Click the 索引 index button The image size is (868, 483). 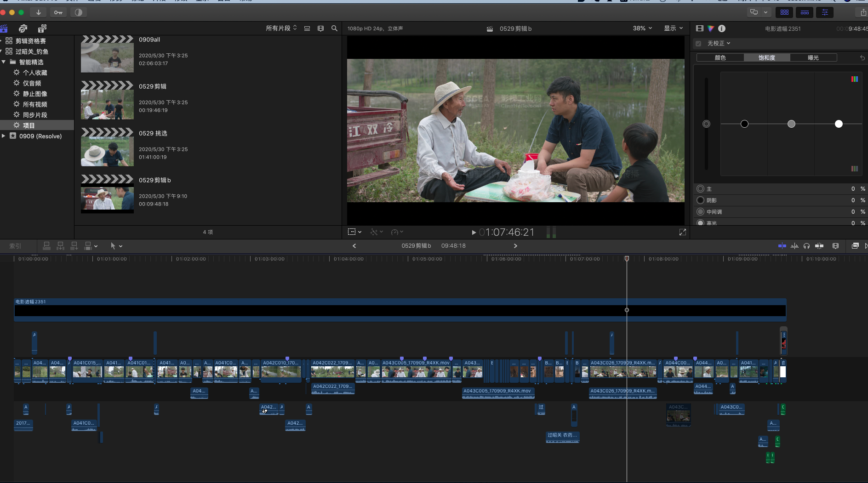click(x=15, y=246)
